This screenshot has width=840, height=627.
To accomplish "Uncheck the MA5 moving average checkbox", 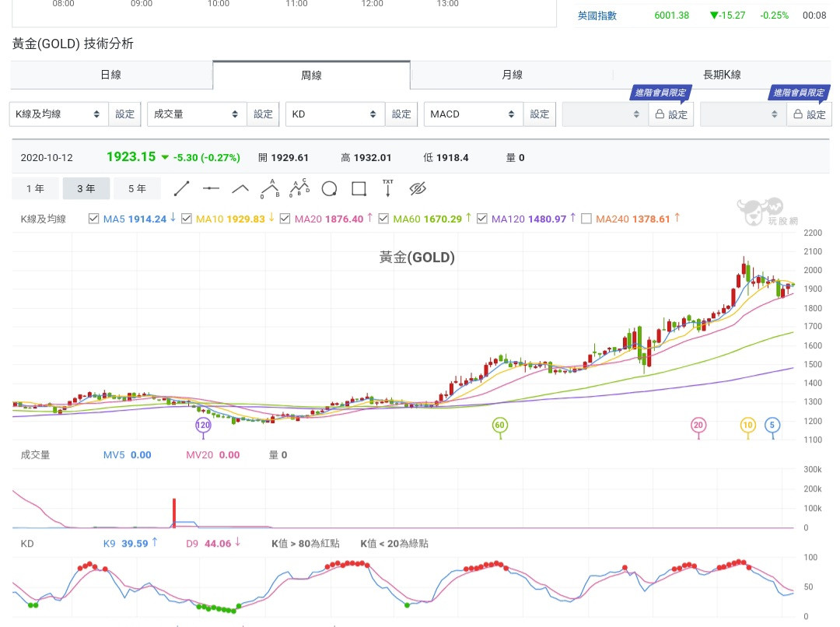I will pyautogui.click(x=94, y=219).
